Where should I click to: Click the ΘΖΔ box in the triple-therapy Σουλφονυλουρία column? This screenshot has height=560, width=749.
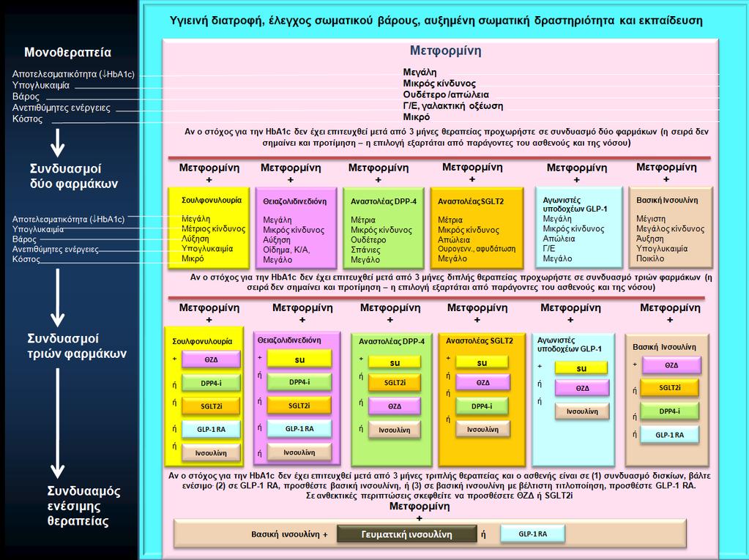pyautogui.click(x=211, y=359)
